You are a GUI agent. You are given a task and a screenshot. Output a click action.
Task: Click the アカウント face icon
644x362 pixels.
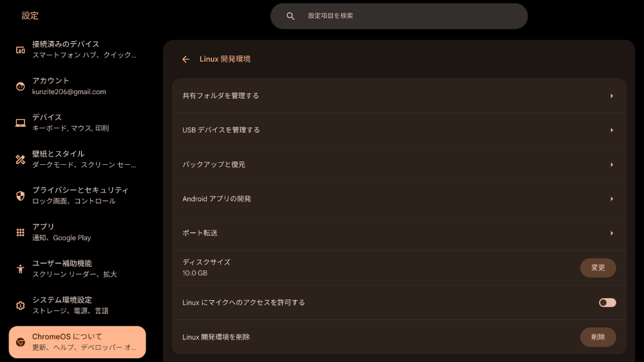click(x=20, y=86)
